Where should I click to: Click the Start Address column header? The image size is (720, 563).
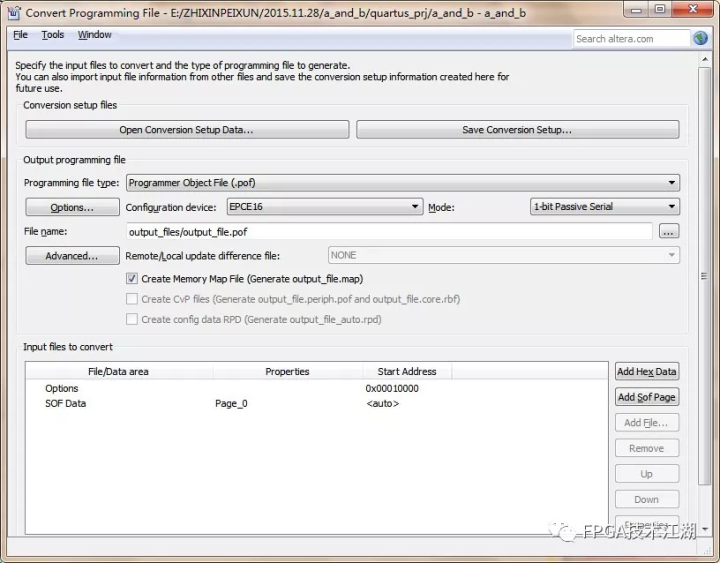pyautogui.click(x=407, y=372)
